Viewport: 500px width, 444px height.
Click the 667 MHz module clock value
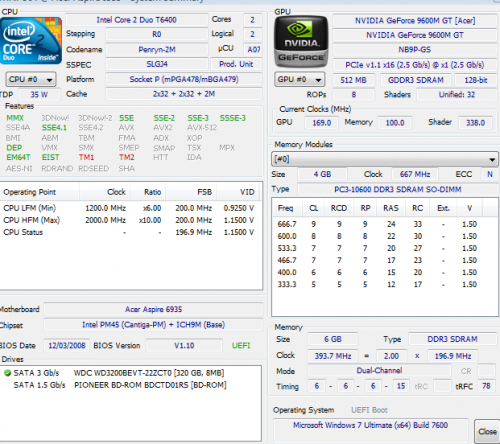click(x=415, y=174)
